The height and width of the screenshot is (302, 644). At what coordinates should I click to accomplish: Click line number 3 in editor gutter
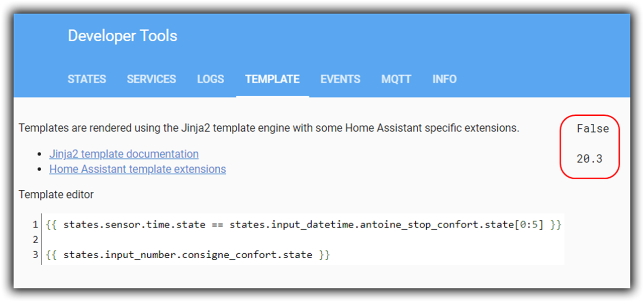(35, 255)
